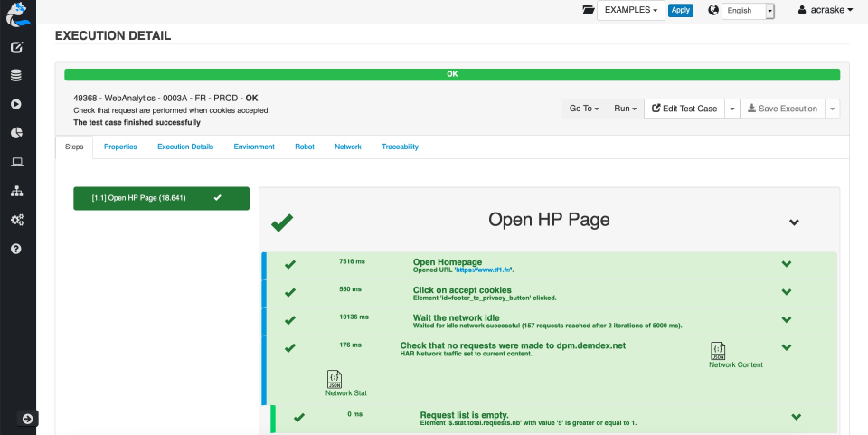Click the Cerberus logo in sidebar
Screen dimensions: 868x435
(18, 14)
